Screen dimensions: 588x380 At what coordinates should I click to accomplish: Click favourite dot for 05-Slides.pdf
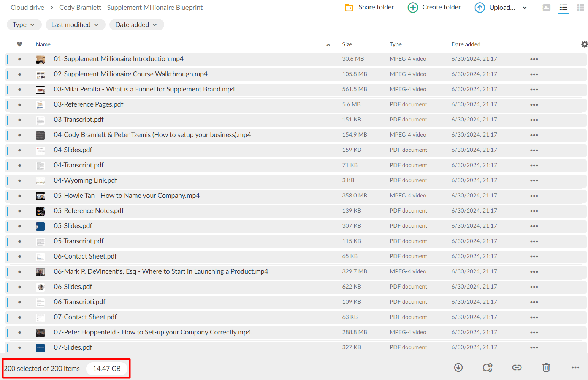[20, 226]
